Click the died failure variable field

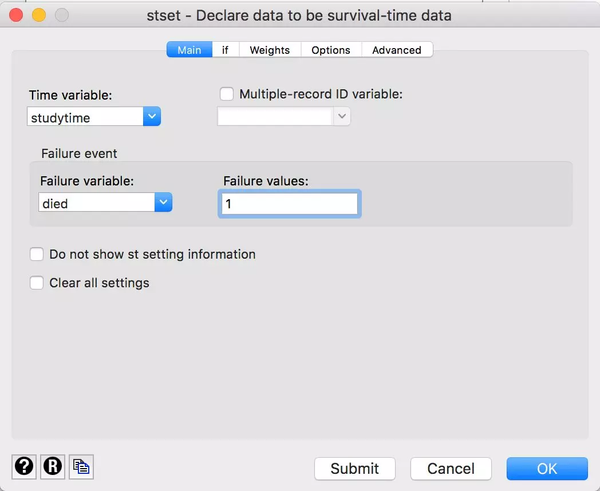pos(97,202)
